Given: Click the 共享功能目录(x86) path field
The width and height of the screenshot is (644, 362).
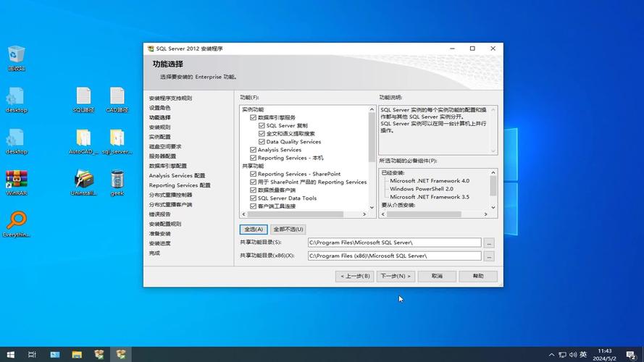Looking at the screenshot, I should click(x=394, y=256).
